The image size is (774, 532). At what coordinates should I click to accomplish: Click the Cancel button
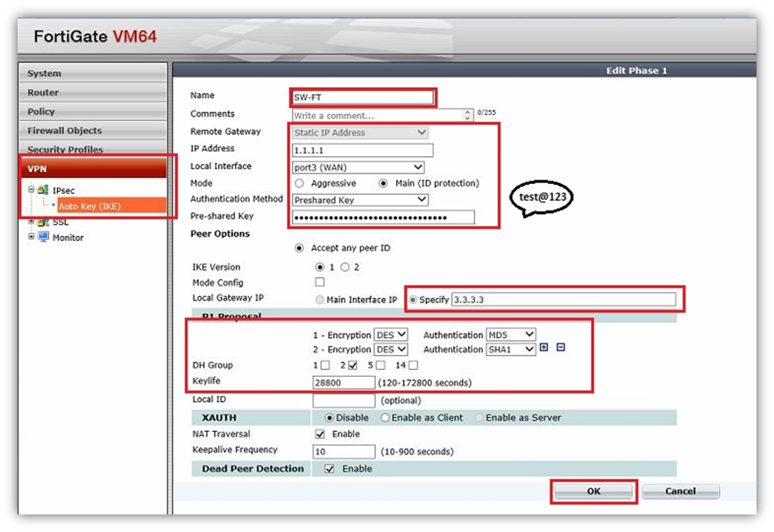coord(680,491)
